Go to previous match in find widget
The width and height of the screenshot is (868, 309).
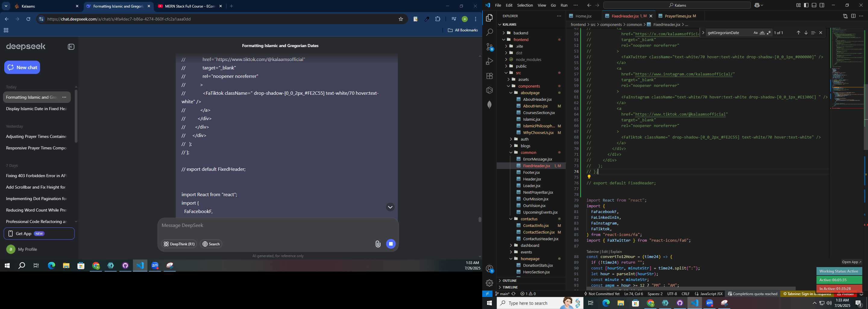(798, 33)
